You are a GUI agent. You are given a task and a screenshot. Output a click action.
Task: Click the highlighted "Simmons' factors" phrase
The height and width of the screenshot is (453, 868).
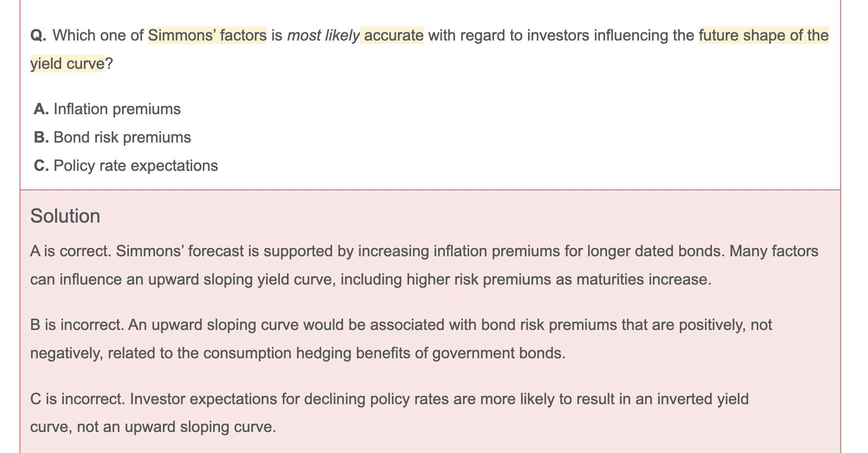pos(207,35)
